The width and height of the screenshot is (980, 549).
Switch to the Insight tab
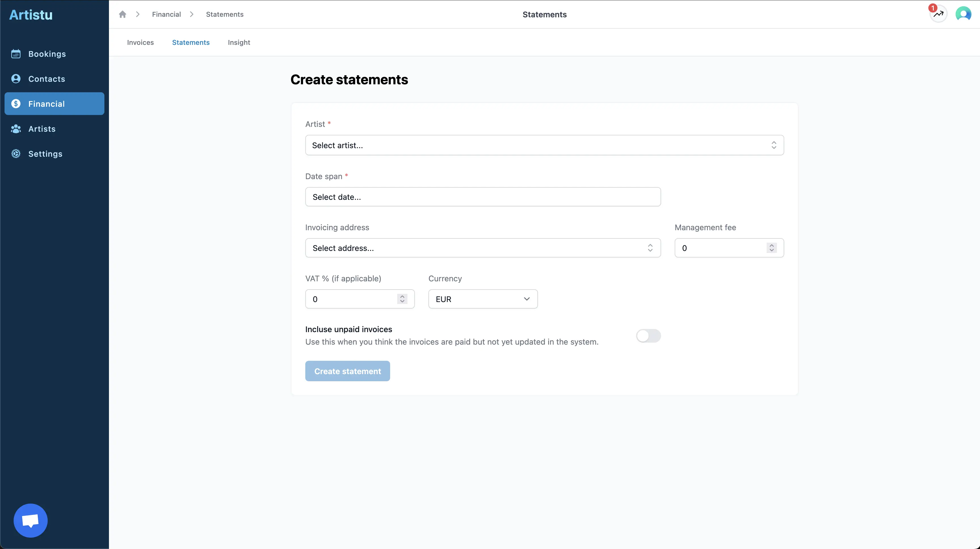click(239, 42)
